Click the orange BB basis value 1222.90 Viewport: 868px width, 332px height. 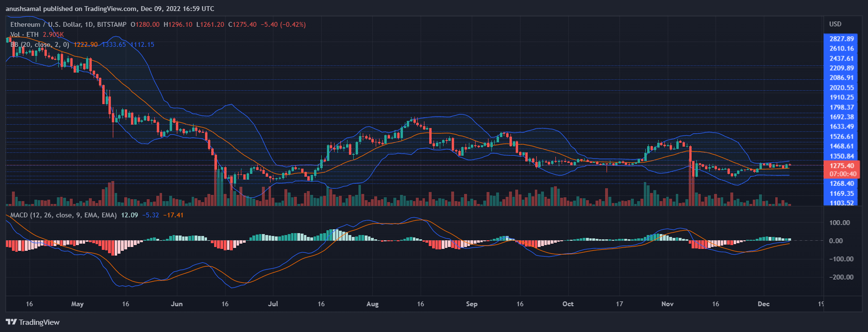[x=86, y=44]
